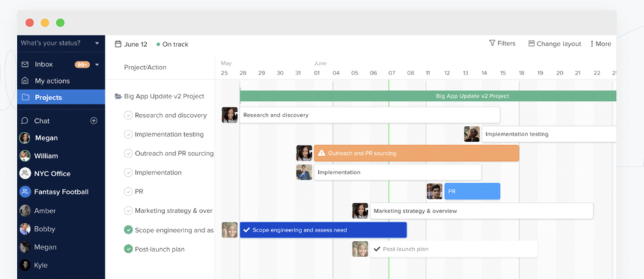Click the calendar icon beside June 12
The image size is (644, 279).
118,44
